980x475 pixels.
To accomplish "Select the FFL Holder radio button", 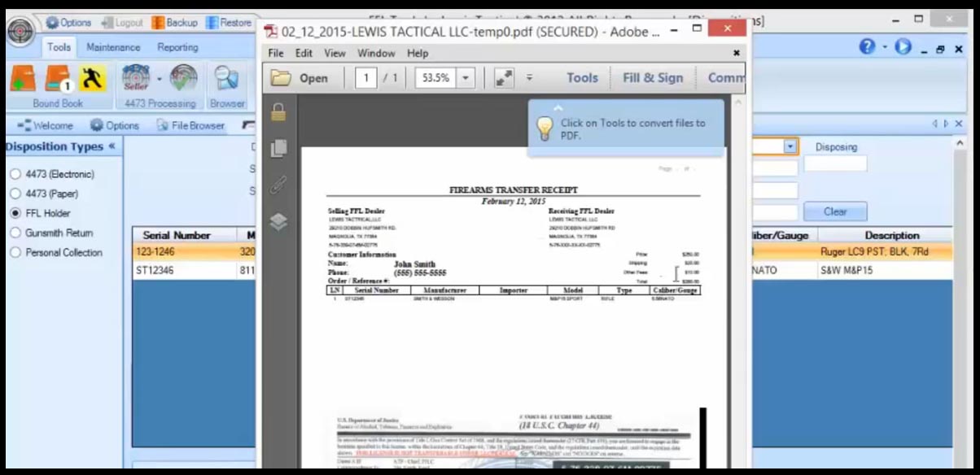I will 15,213.
